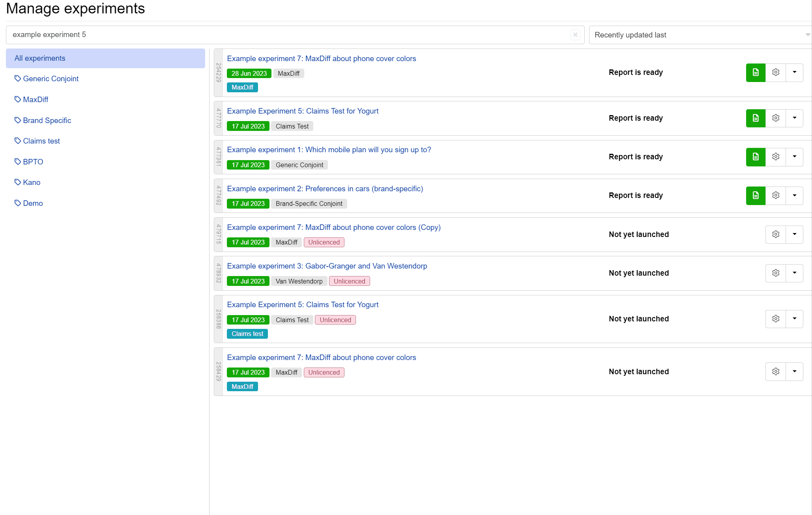Click blue Claims test tag on Yogurt experiment
This screenshot has width=812, height=515.
(247, 334)
